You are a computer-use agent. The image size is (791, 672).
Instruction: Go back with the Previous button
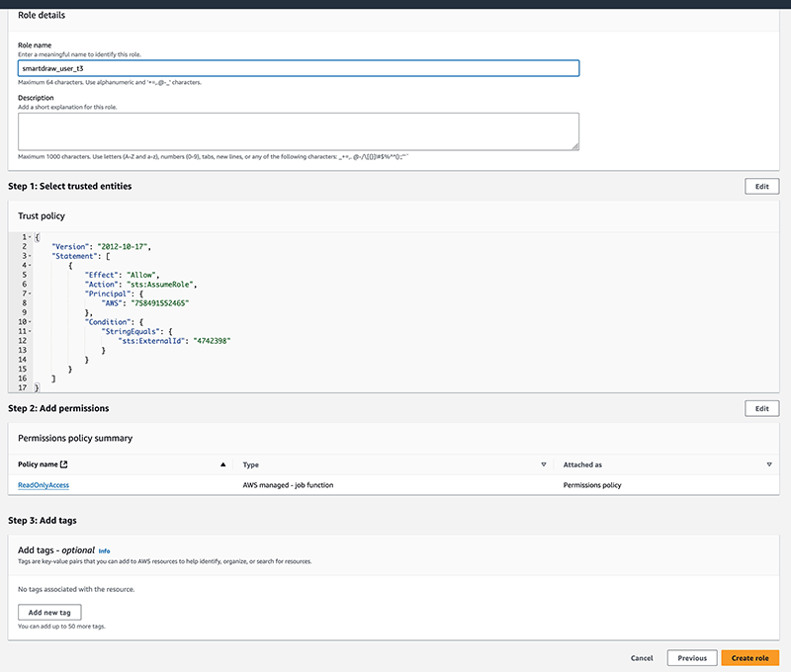pos(692,657)
